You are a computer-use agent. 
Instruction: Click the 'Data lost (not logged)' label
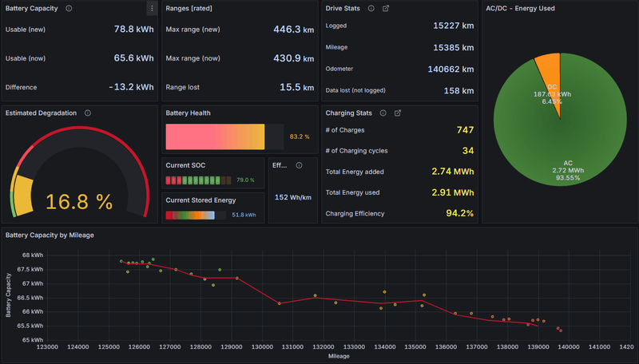(355, 90)
